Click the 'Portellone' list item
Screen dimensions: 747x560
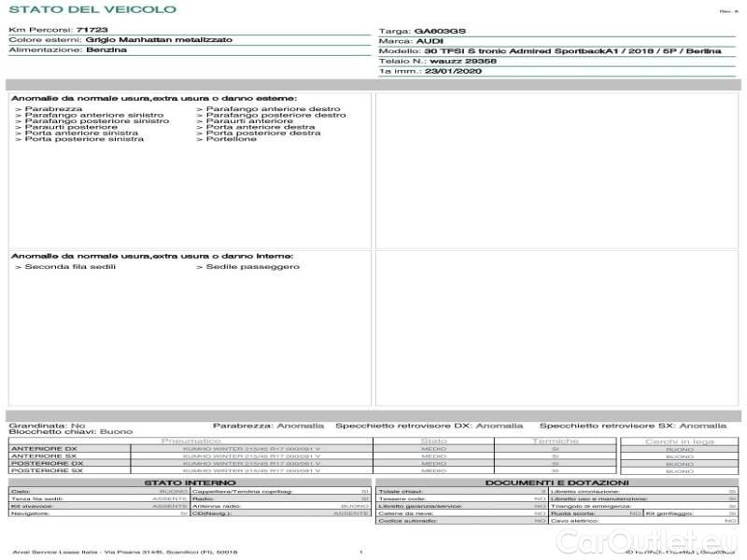pyautogui.click(x=231, y=138)
